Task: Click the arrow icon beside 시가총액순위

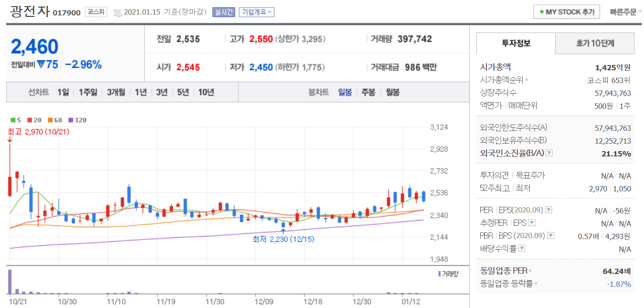Action: (526, 80)
